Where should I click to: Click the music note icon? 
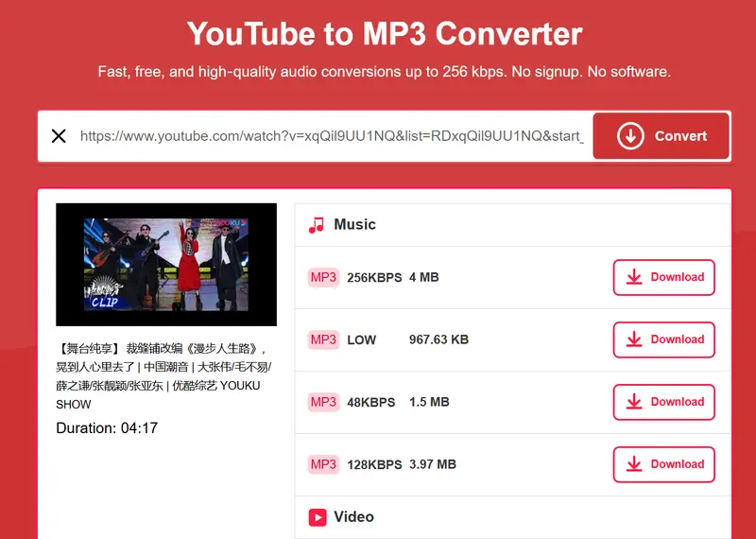tap(317, 225)
